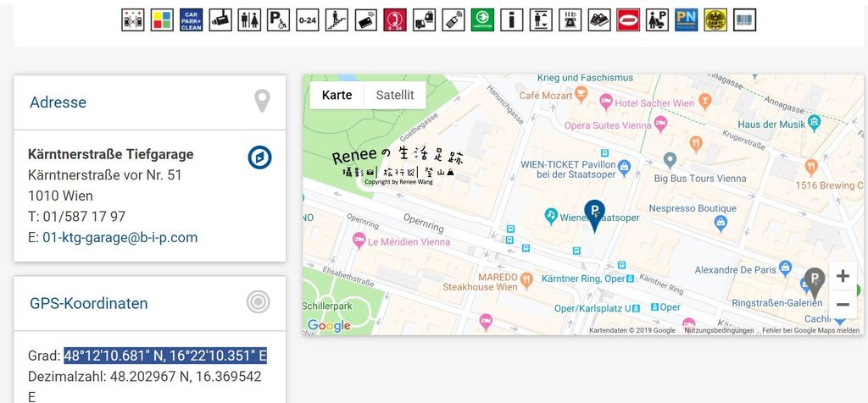This screenshot has width=868, height=403.
Task: Click the Google logo on the map
Action: pyautogui.click(x=329, y=326)
